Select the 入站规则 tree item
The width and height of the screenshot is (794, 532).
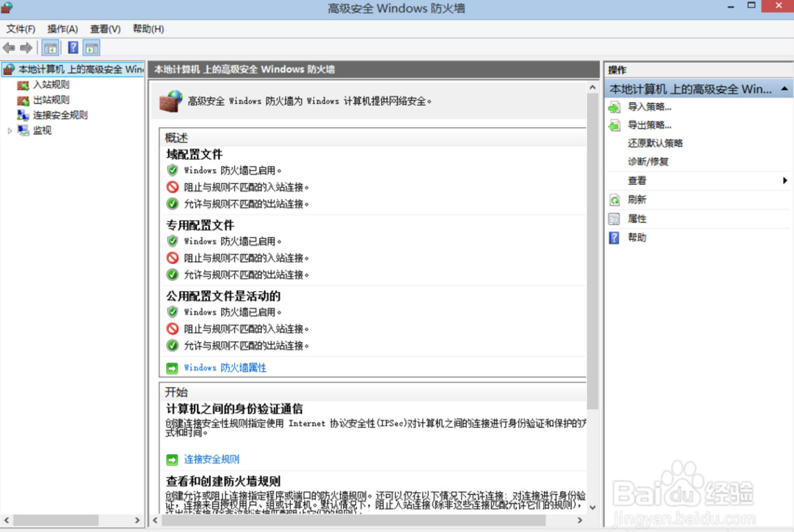(x=51, y=85)
